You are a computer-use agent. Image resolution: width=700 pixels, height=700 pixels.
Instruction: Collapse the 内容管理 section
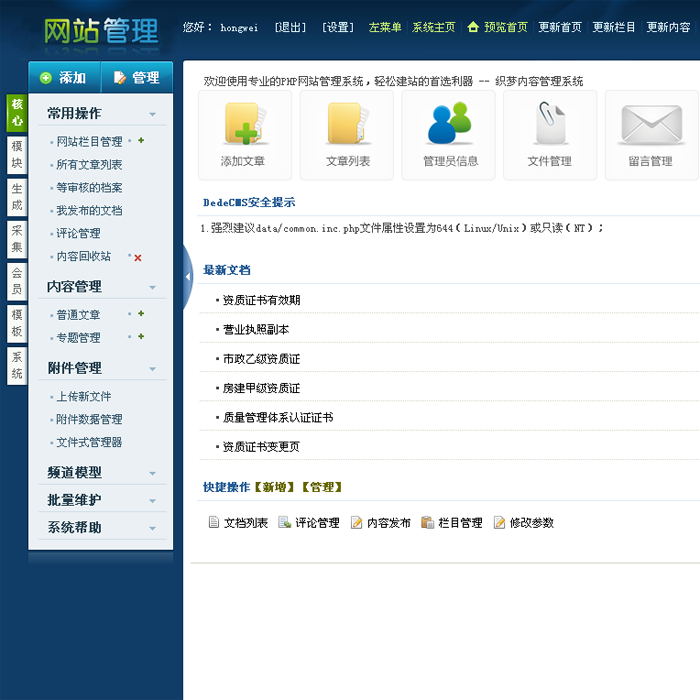coord(152,288)
